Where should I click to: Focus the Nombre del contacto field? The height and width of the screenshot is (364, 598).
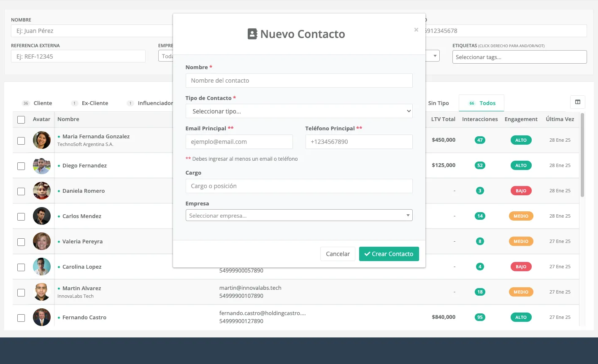tap(299, 81)
